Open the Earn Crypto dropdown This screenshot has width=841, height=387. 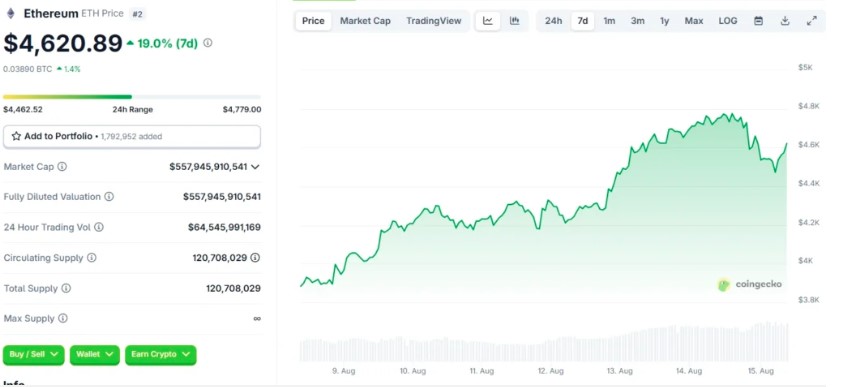[x=161, y=355]
